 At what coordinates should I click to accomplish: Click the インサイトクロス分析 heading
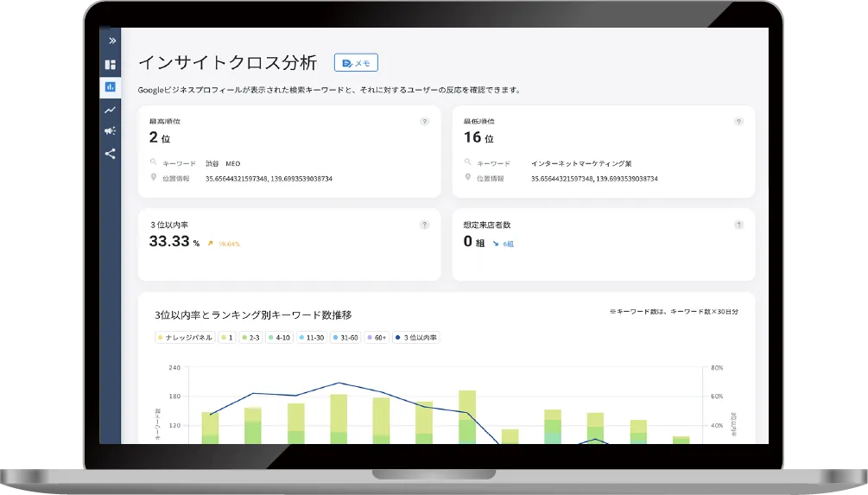(227, 62)
